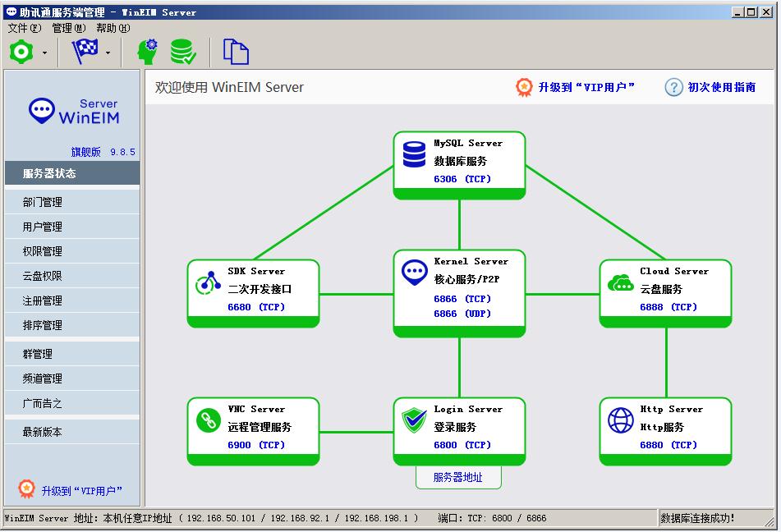Open 权限管理 in the sidebar
The height and width of the screenshot is (532, 781).
coord(72,251)
